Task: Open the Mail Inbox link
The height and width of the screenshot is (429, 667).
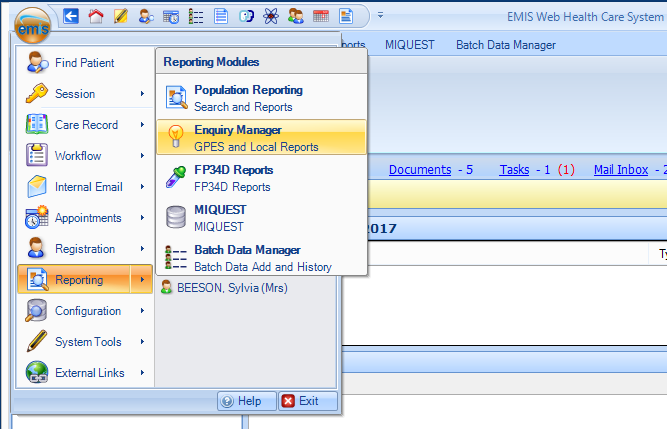Action: tap(621, 170)
